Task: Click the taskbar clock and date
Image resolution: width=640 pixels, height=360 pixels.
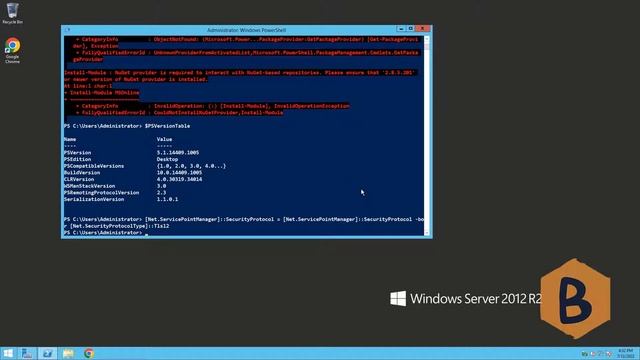Action: click(625, 353)
